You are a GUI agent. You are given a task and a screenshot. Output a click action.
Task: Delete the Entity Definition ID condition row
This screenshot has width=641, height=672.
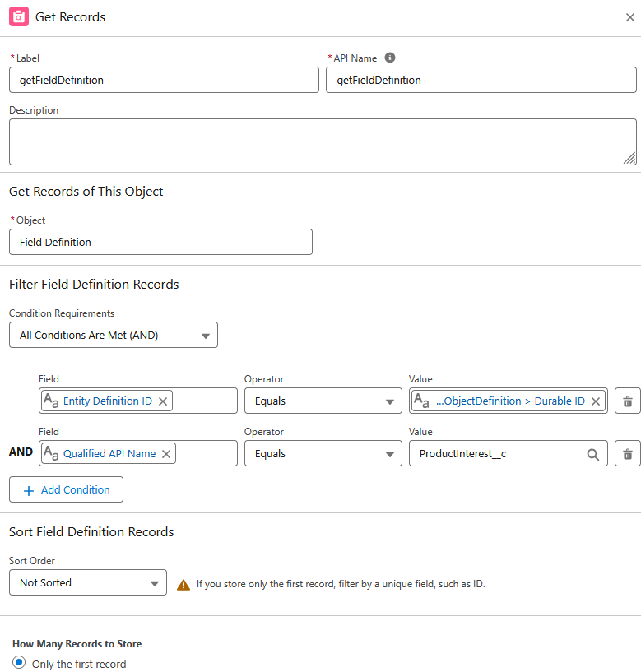pyautogui.click(x=628, y=401)
